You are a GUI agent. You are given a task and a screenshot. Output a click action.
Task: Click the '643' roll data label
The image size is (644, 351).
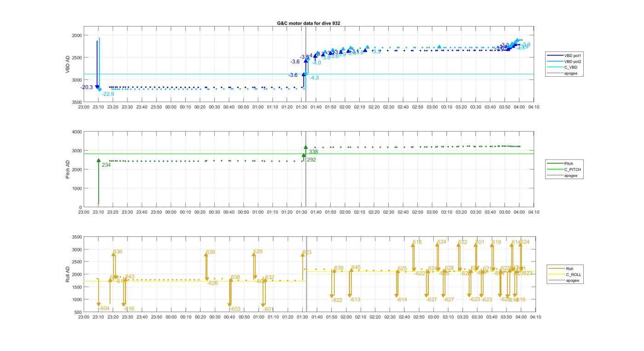pos(130,277)
